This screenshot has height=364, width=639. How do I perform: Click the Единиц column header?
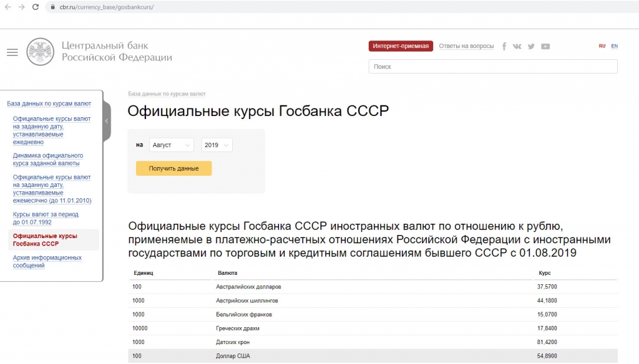(144, 273)
